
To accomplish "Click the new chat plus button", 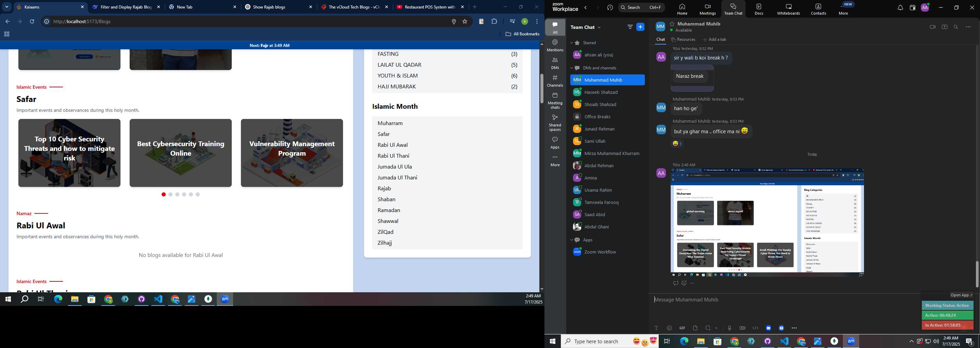I will 640,27.
